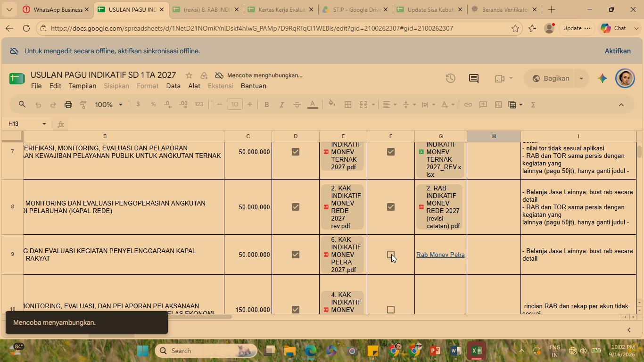Open the Gemini sparkle icon
This screenshot has width=644, height=362.
pos(602,78)
